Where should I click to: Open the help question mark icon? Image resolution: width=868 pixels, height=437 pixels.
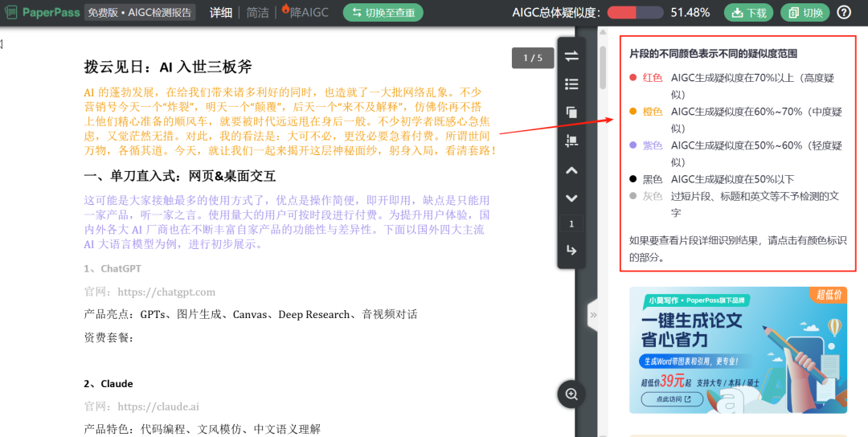[844, 12]
